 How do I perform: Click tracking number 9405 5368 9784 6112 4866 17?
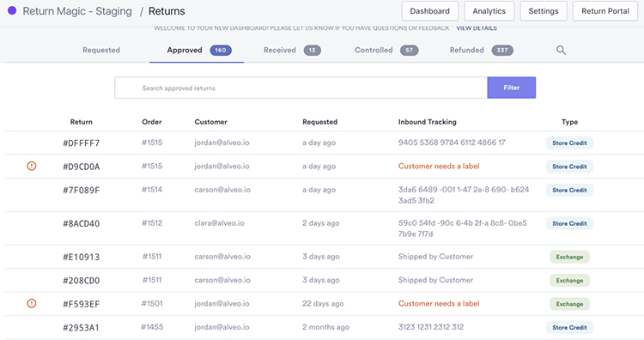click(x=452, y=143)
